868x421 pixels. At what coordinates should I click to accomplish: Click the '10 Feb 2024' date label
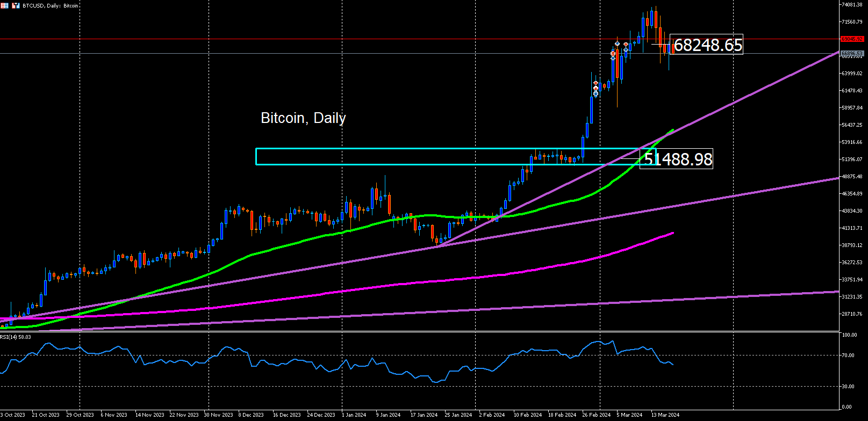tap(528, 415)
